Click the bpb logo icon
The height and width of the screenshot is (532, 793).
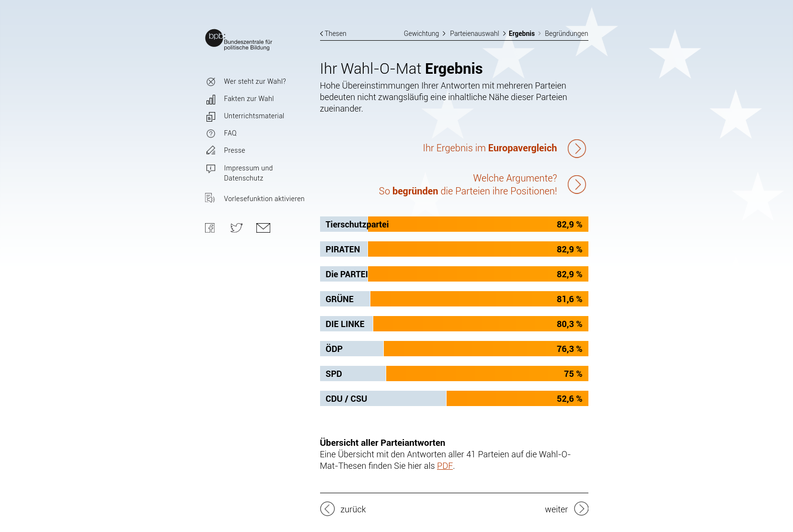point(214,38)
